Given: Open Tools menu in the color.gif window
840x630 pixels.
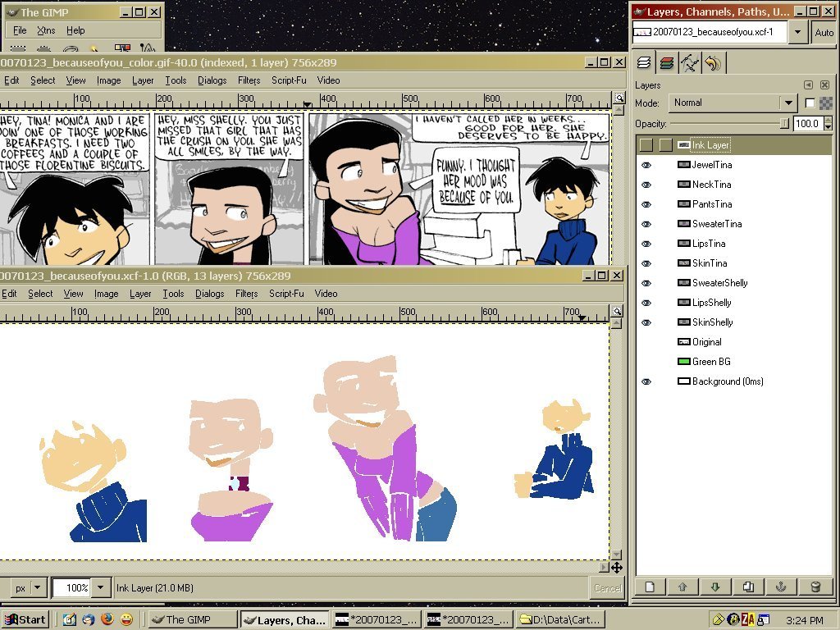Looking at the screenshot, I should click(176, 80).
